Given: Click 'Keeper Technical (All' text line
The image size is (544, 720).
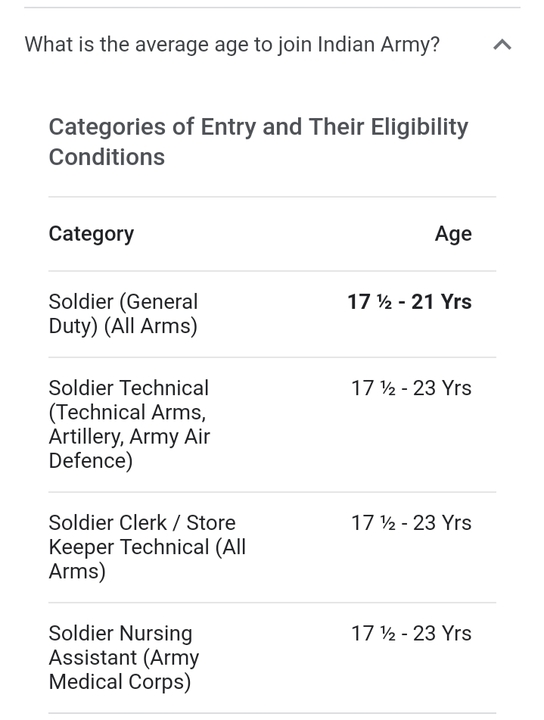Looking at the screenshot, I should pos(147,547).
